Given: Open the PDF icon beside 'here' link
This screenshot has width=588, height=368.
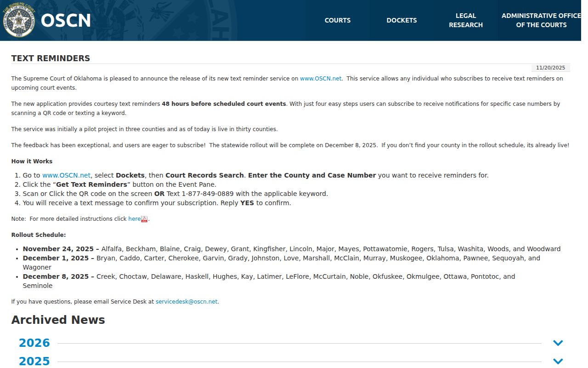Looking at the screenshot, I should [144, 219].
